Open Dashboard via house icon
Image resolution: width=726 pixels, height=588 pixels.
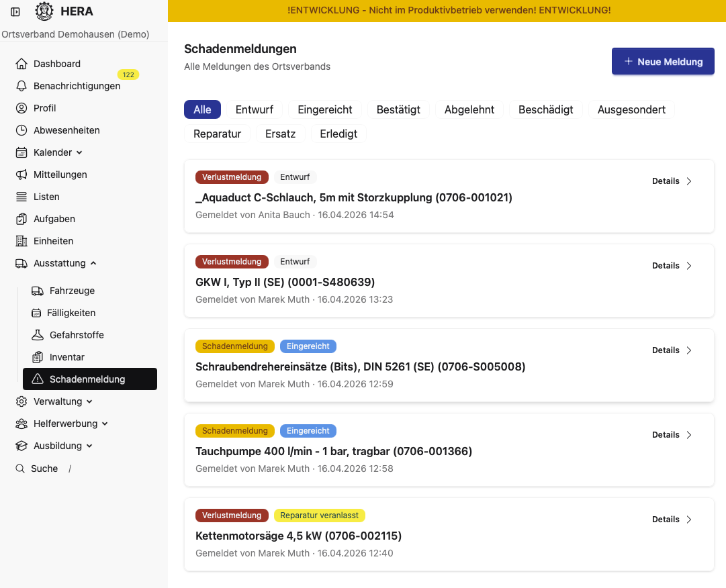(21, 64)
